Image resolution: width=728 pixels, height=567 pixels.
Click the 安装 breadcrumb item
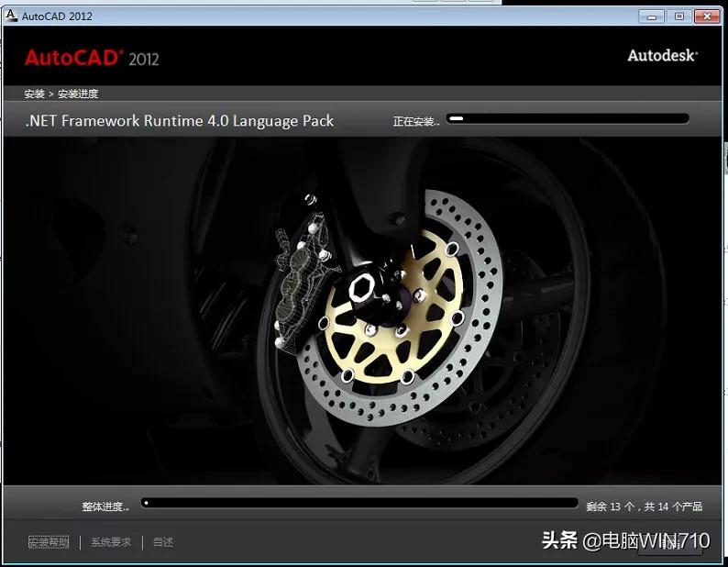click(34, 94)
